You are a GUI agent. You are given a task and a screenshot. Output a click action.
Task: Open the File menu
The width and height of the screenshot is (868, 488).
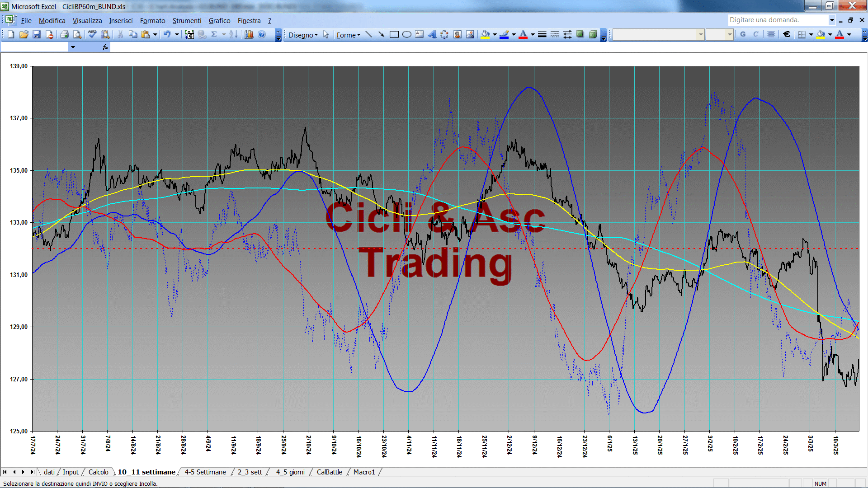point(26,20)
